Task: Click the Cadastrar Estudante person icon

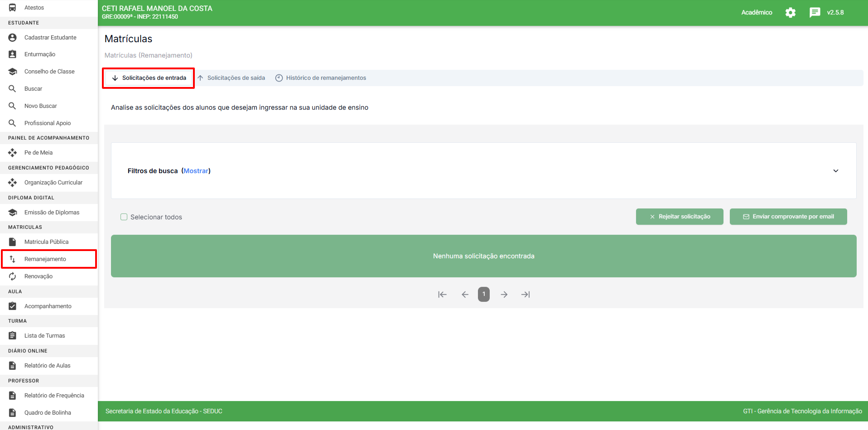Action: [13, 38]
